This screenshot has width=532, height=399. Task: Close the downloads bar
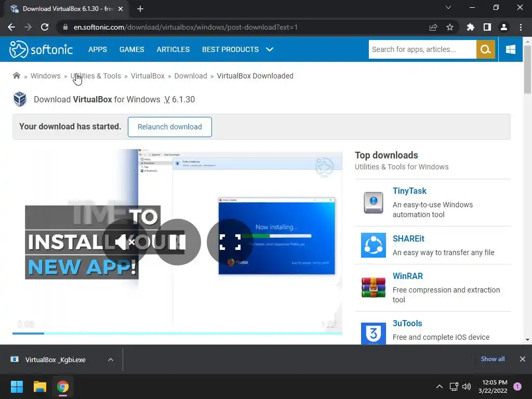point(523,359)
